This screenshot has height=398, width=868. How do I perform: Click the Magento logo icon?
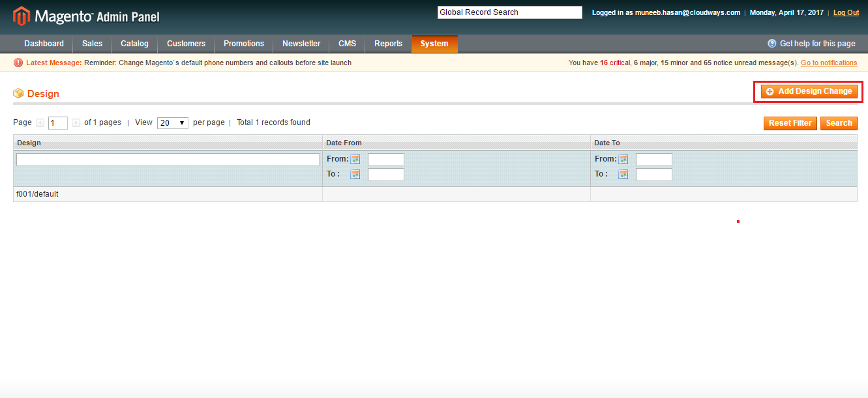click(22, 16)
